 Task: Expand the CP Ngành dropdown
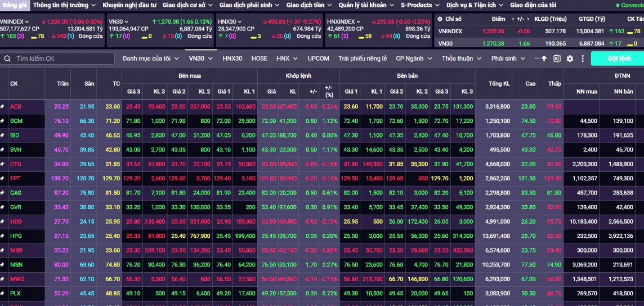coord(413,59)
